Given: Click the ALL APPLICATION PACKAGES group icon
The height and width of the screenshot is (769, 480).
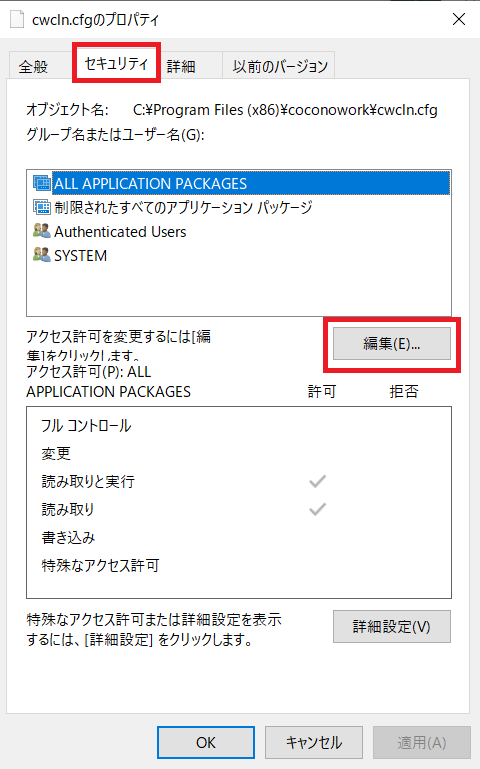Looking at the screenshot, I should pos(42,183).
